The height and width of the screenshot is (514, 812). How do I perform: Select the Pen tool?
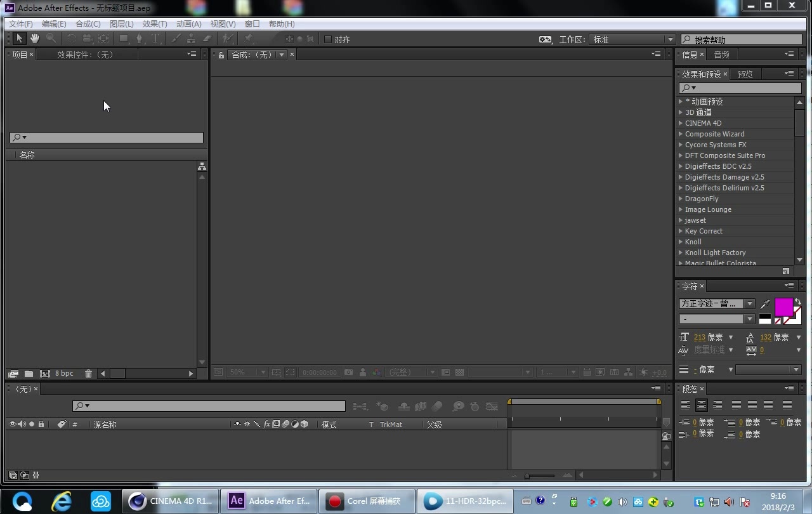(x=140, y=39)
